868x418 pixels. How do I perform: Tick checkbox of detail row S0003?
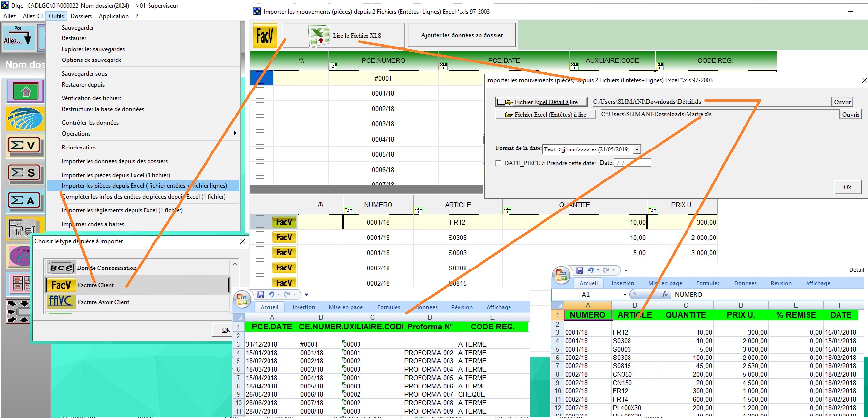pos(260,253)
